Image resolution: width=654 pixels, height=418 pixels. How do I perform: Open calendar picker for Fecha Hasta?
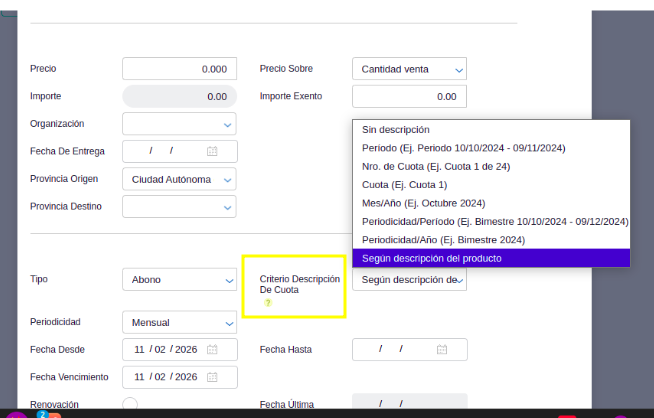pyautogui.click(x=442, y=350)
